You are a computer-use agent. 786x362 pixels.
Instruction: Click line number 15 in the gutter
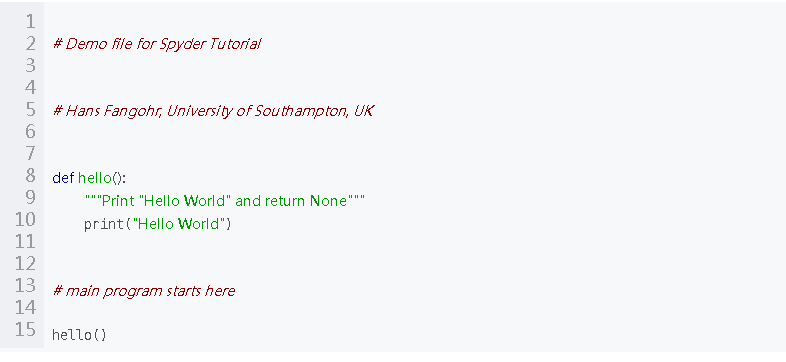tap(26, 329)
